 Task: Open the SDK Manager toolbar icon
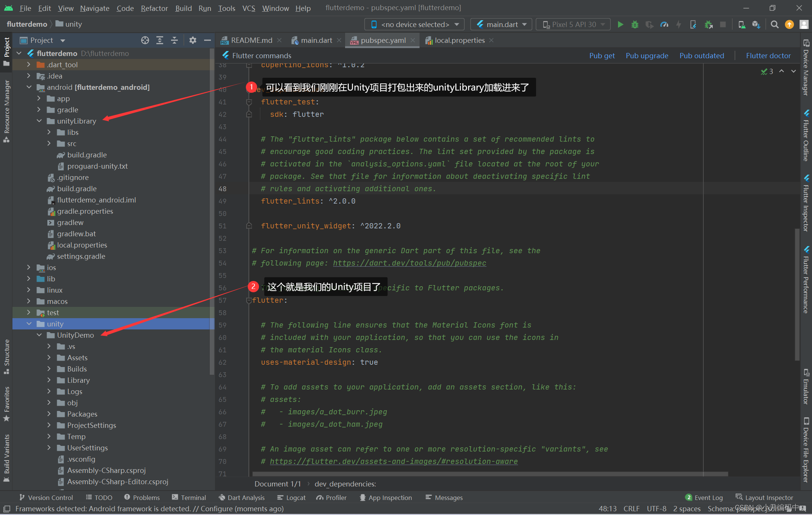[x=756, y=24]
